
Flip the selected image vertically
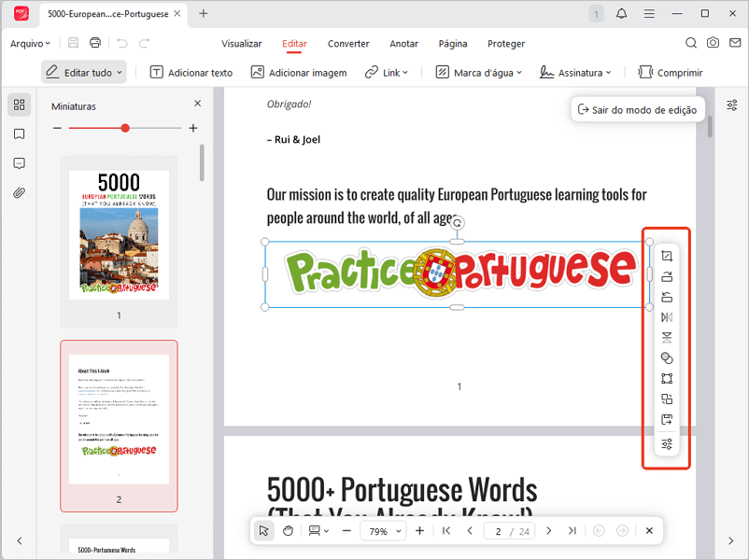point(666,337)
